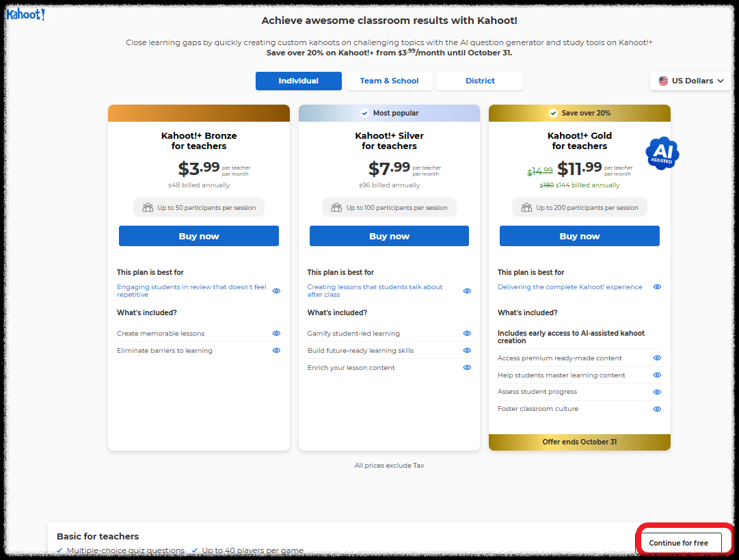
Task: Show details for Creating lessons students talk about
Action: [x=467, y=291]
